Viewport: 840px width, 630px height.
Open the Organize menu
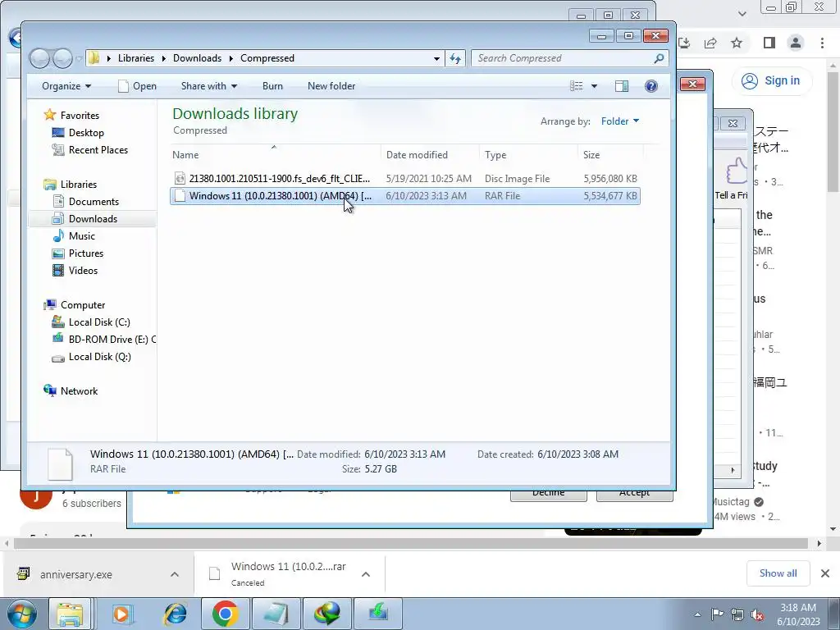pos(66,86)
